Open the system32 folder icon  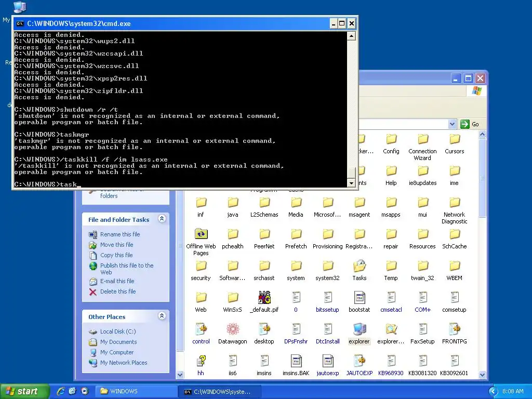tap(327, 266)
